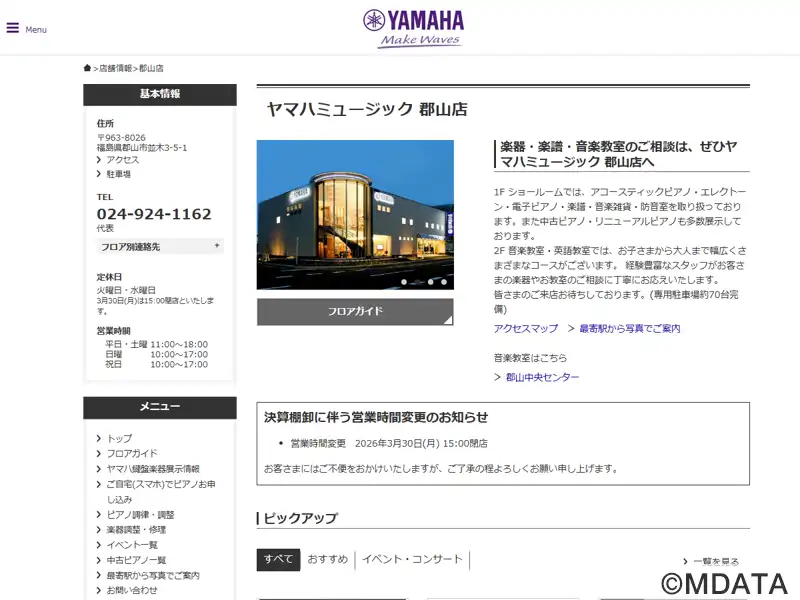
Task: Click the arrow before 一覧を見る
Action: pos(685,562)
